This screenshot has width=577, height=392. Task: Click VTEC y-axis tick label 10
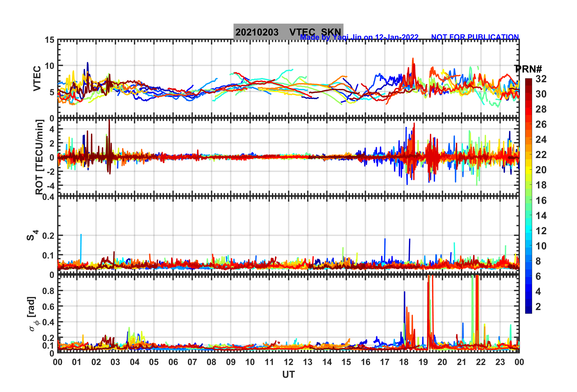tap(50, 66)
